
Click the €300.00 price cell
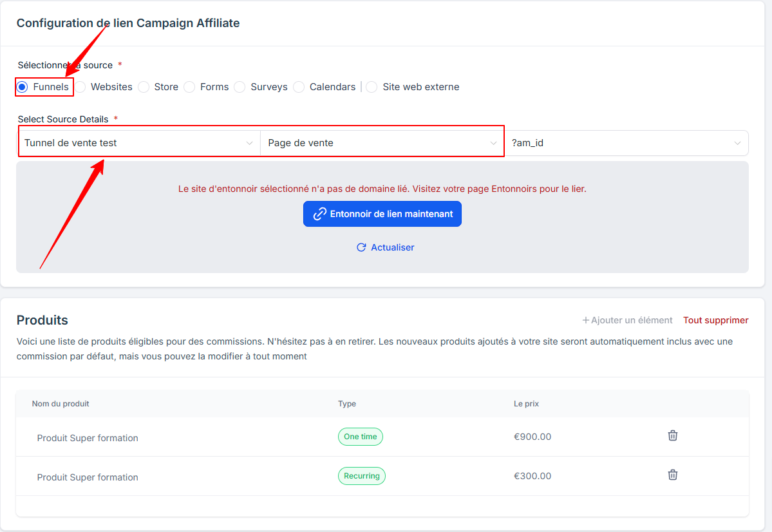pyautogui.click(x=532, y=476)
